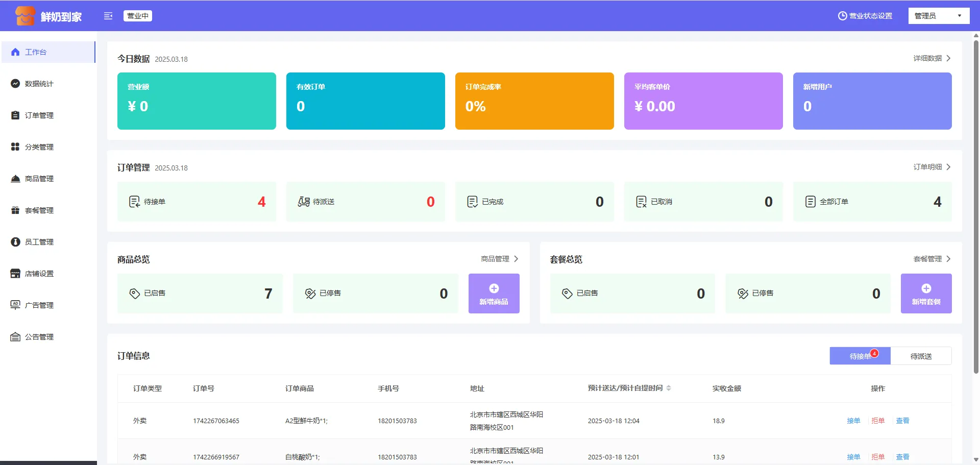980x465 pixels.
Task: Click 拒单 for order 1742267063465
Action: 878,421
